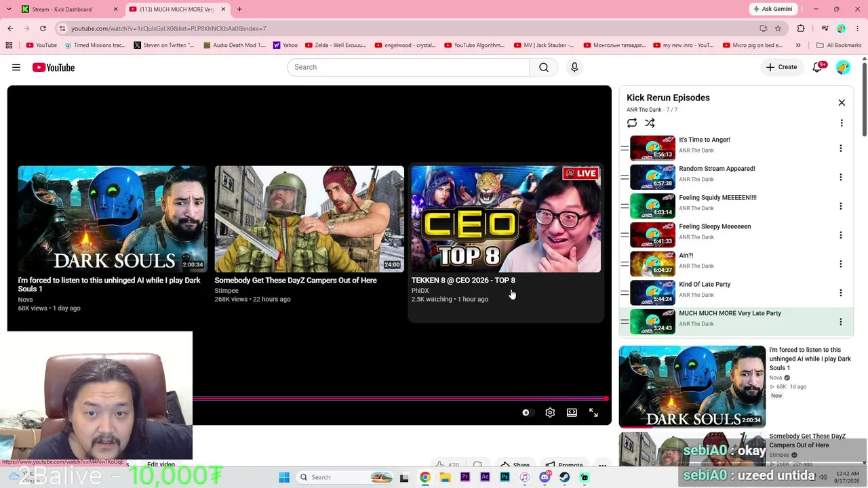868x488 pixels.
Task: Switch player to theater mode
Action: pos(572,412)
